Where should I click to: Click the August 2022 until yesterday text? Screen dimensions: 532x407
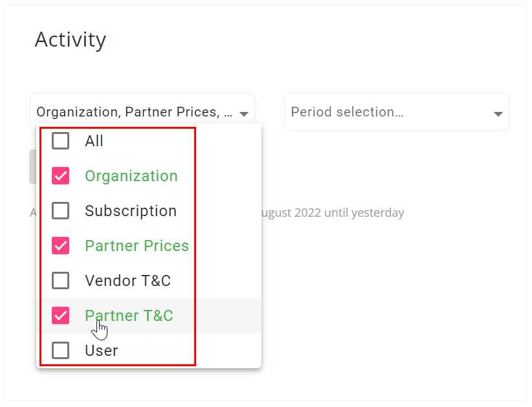(x=333, y=213)
